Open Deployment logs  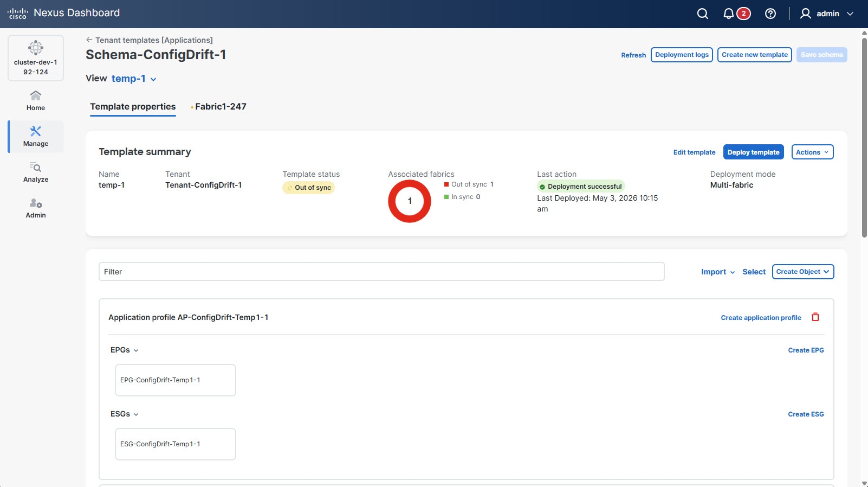tap(682, 55)
